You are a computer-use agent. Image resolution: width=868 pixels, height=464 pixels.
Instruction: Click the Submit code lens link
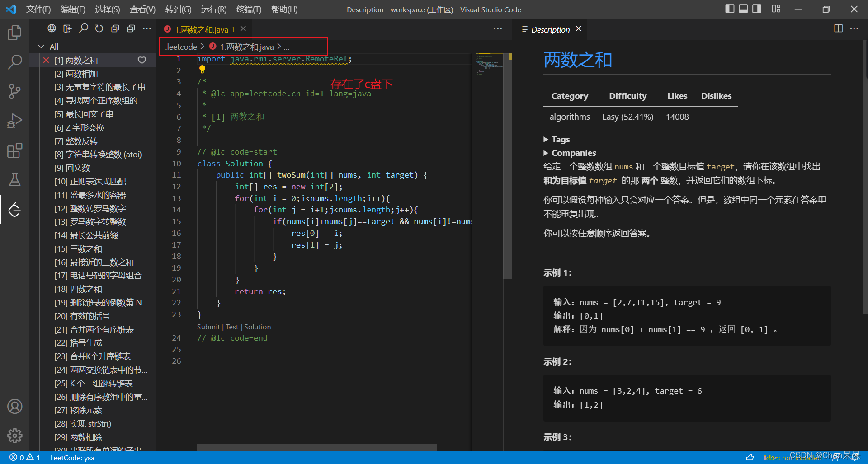(208, 327)
